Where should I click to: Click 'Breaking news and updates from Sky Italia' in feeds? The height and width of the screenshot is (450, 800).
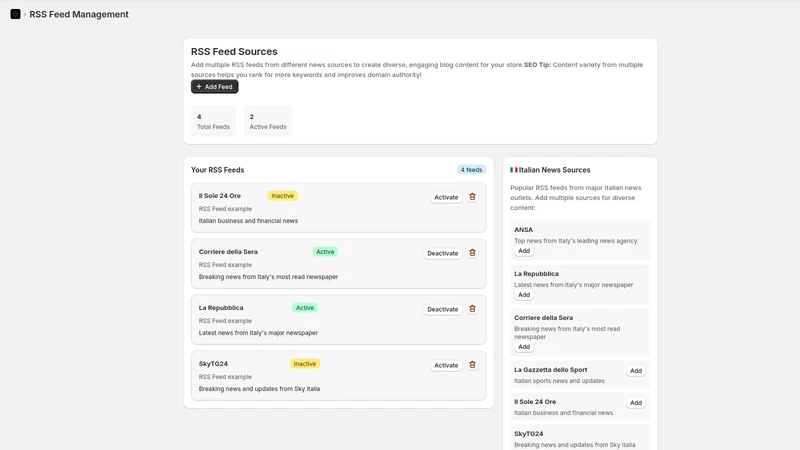point(259,389)
